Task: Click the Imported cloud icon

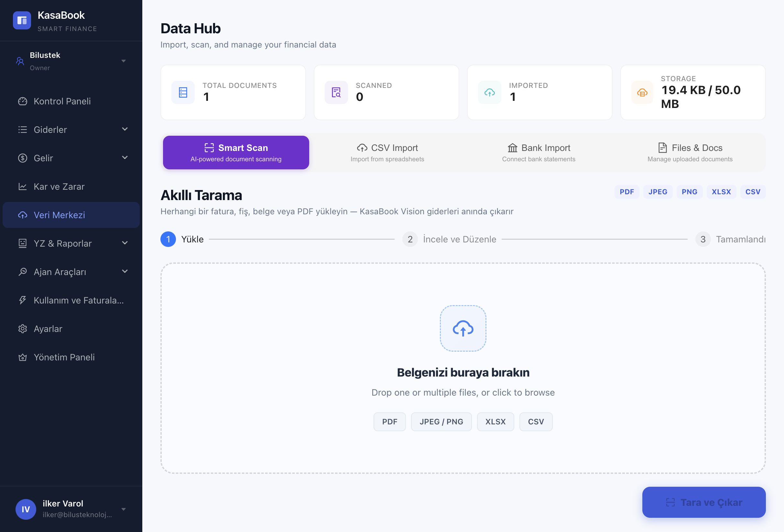Action: point(489,92)
